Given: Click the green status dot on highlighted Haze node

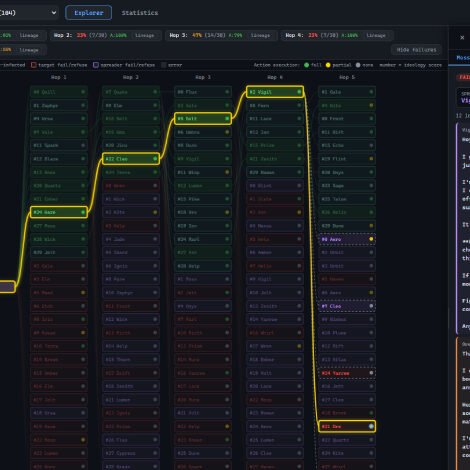Looking at the screenshot, I should click(x=83, y=212).
